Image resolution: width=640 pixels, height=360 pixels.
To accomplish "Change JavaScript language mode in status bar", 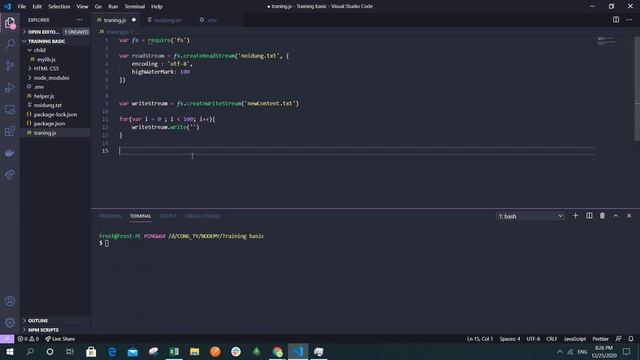I will (575, 339).
